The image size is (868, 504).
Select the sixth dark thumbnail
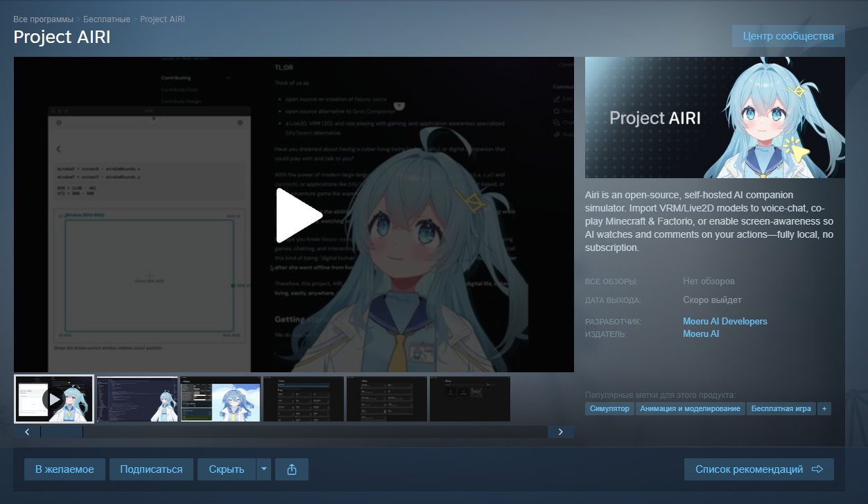click(470, 399)
